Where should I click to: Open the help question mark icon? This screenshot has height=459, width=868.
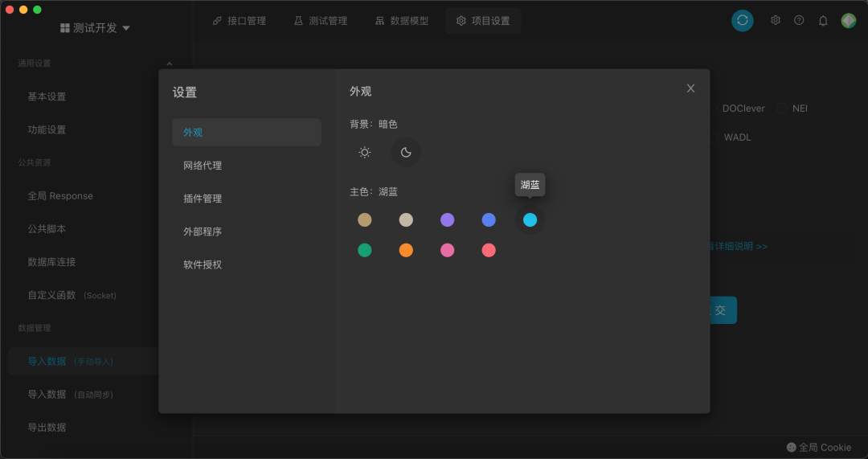pyautogui.click(x=799, y=20)
